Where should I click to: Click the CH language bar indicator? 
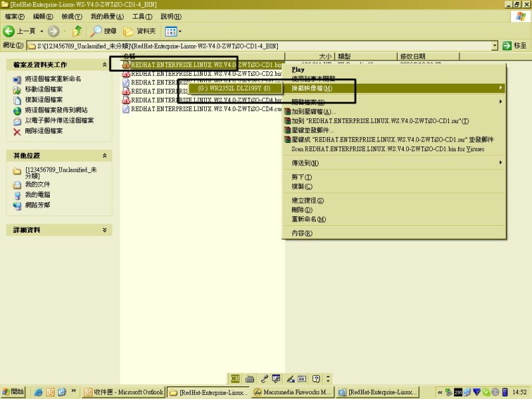pyautogui.click(x=235, y=378)
